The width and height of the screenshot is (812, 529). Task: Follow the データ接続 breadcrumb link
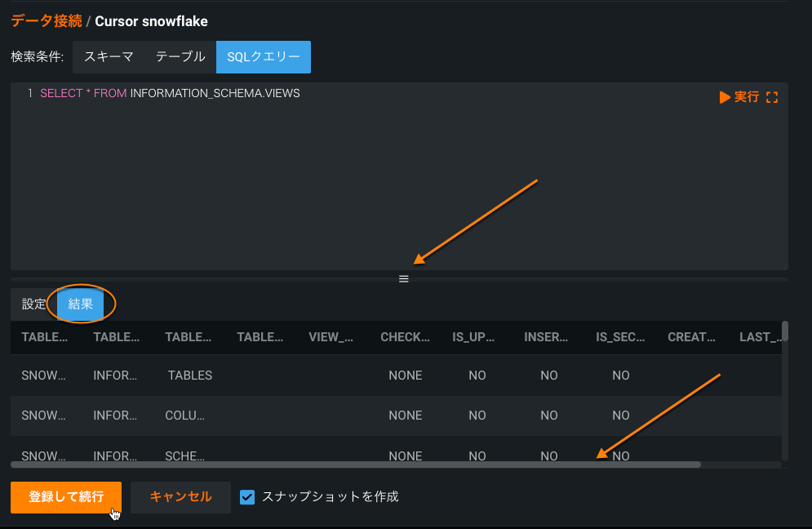click(47, 21)
